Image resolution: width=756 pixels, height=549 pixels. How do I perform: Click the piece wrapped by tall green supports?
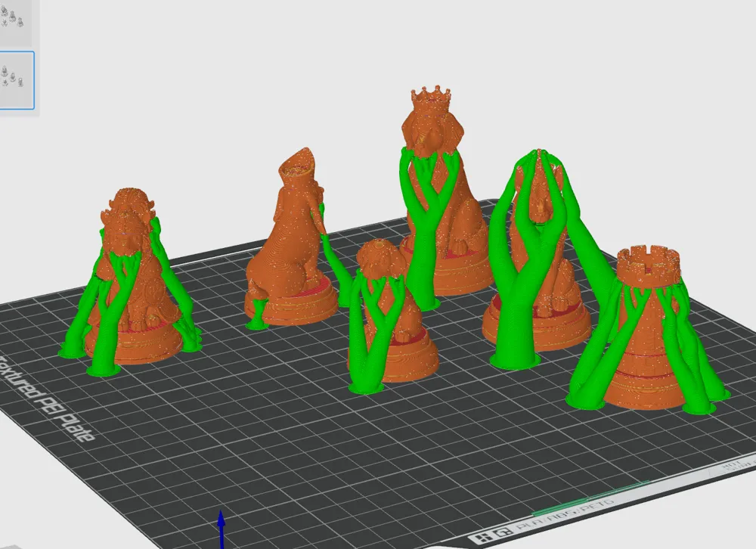(x=538, y=251)
